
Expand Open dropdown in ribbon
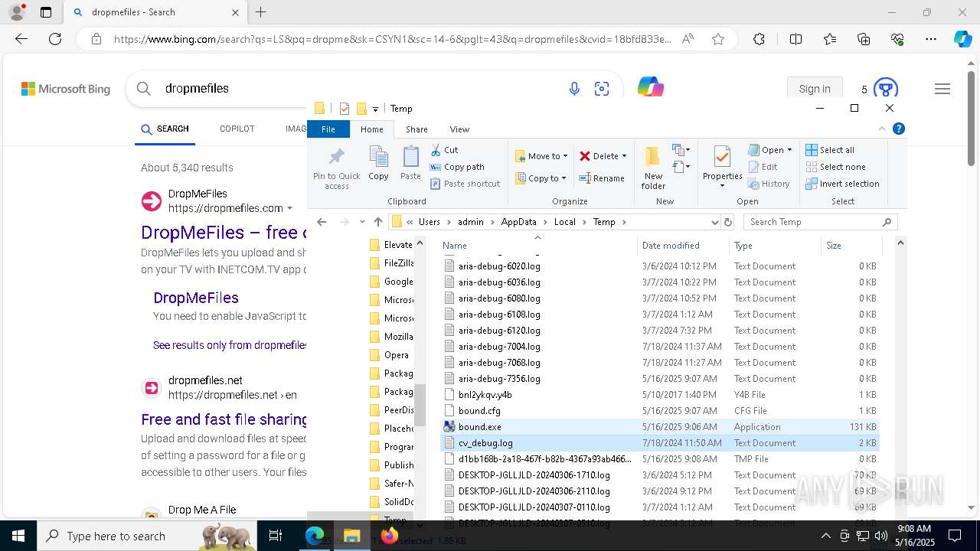pos(789,150)
